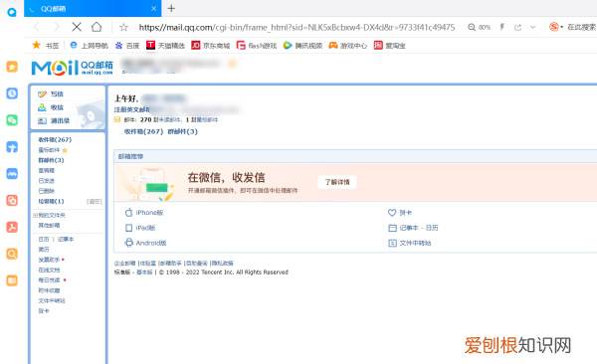This screenshot has height=364, width=597.
Task: Stop page loading with the X button
Action: tap(77, 27)
